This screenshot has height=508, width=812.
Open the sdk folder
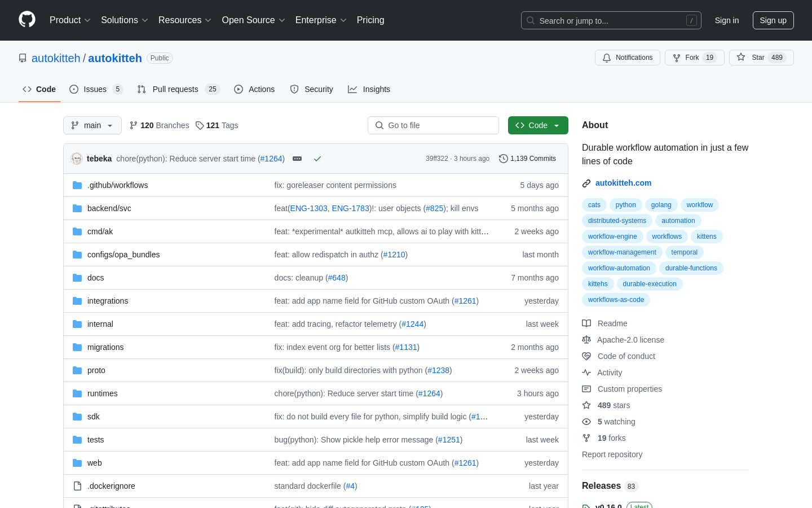[x=94, y=417]
